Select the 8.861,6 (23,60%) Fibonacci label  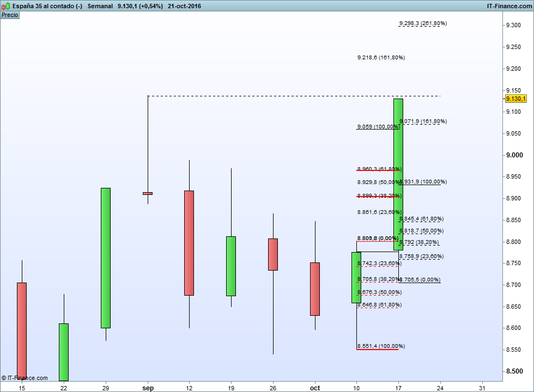point(379,212)
